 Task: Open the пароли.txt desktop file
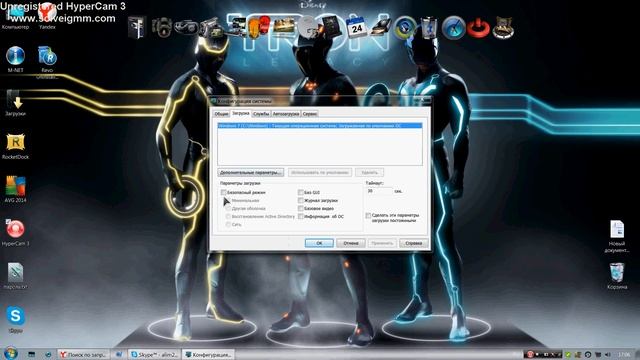[16, 276]
